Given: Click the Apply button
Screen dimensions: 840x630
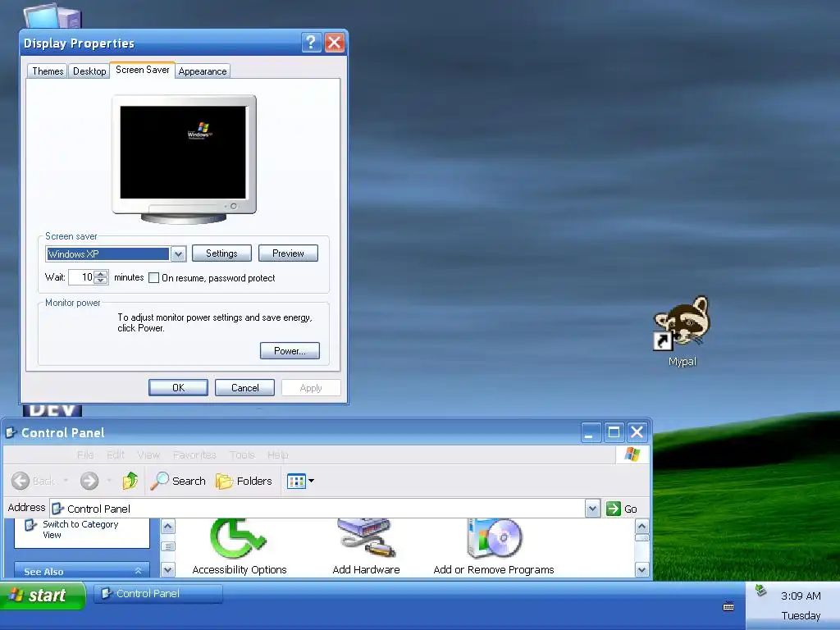Looking at the screenshot, I should (311, 388).
